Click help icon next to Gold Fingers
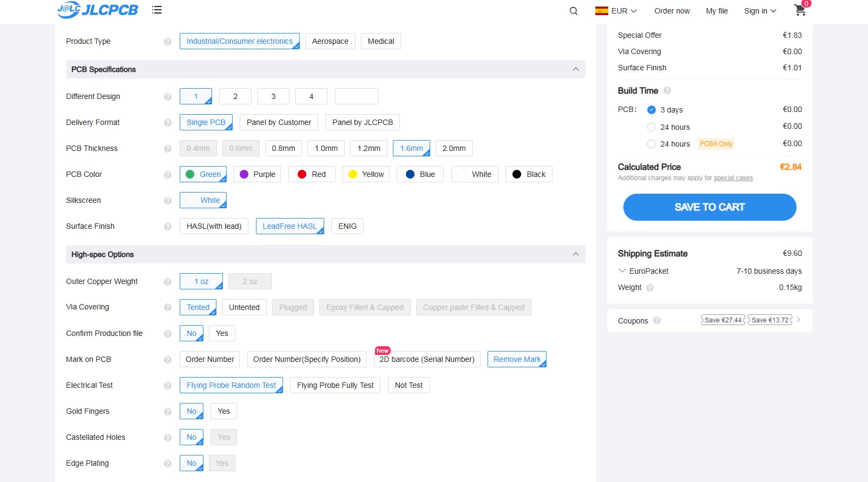 point(168,412)
